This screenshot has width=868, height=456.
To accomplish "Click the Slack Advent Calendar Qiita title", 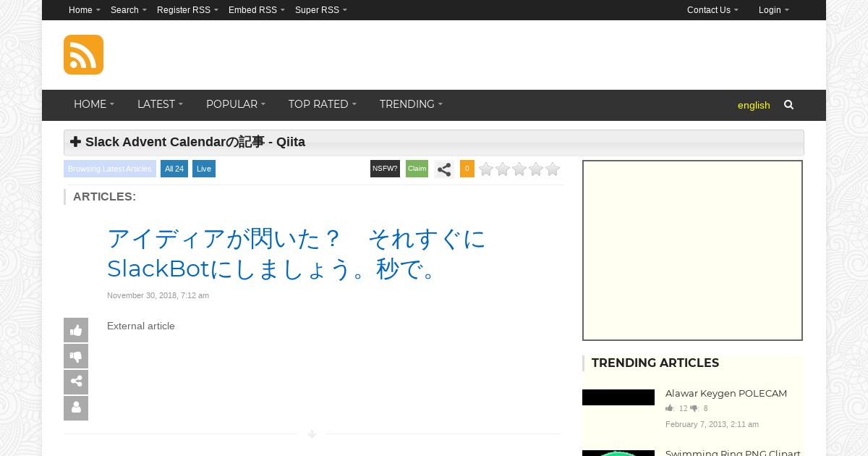I will click(x=195, y=142).
